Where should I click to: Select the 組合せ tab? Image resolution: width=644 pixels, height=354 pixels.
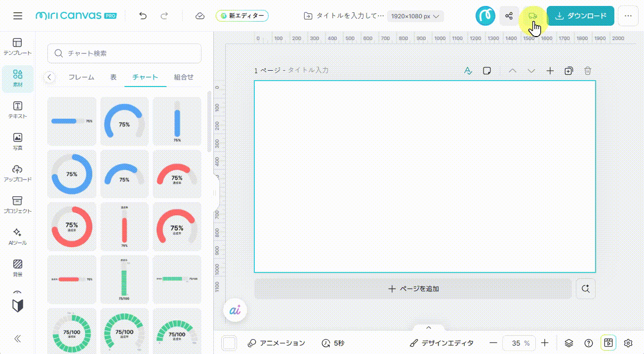pos(184,77)
